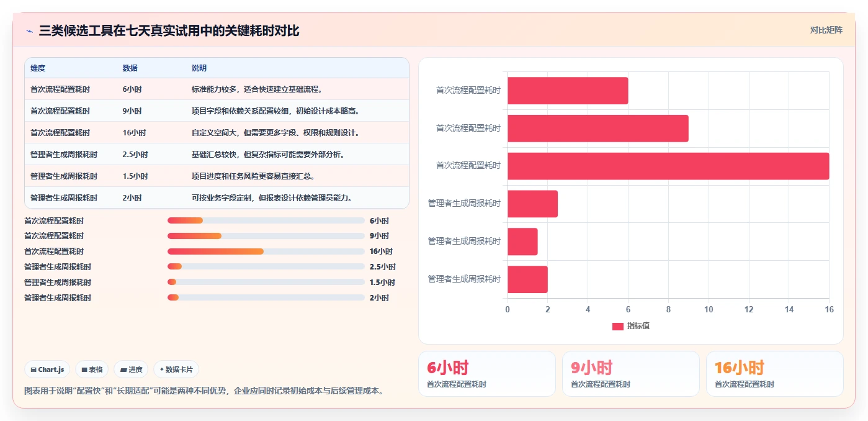Click the progress bar labeled 2.5小时
This screenshot has height=421, width=868.
coord(266,267)
